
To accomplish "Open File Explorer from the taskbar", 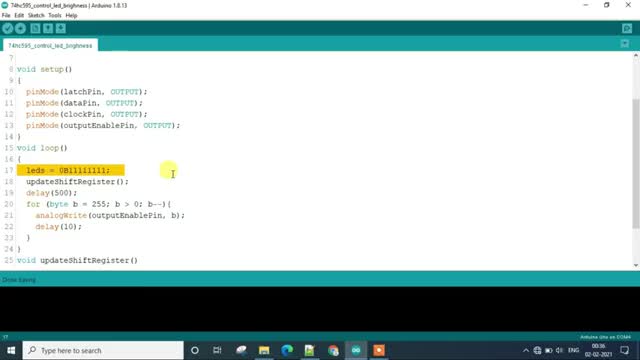I will pos(264,351).
